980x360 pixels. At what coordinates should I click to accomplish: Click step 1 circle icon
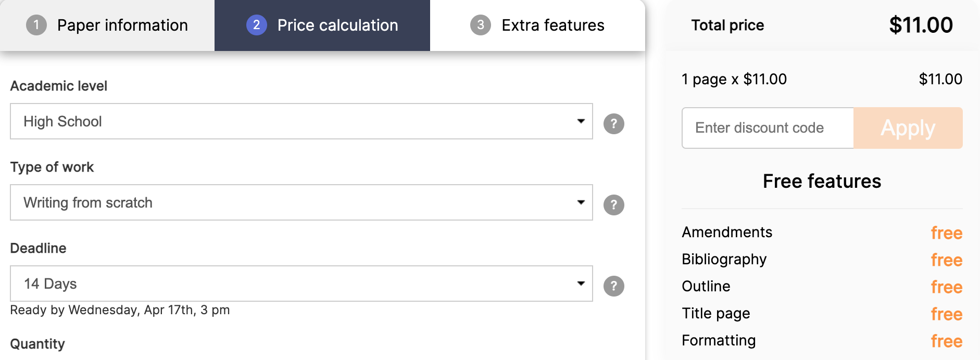(36, 25)
